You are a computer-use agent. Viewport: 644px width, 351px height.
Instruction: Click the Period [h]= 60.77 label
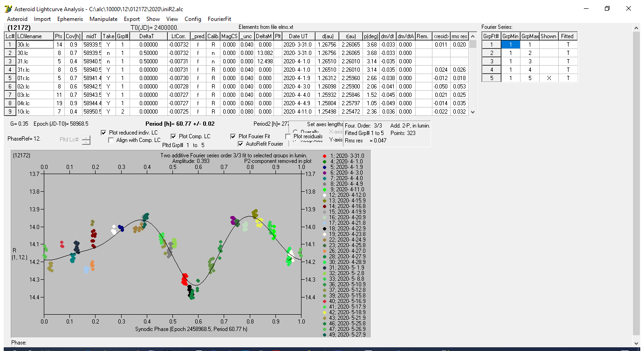(180, 124)
